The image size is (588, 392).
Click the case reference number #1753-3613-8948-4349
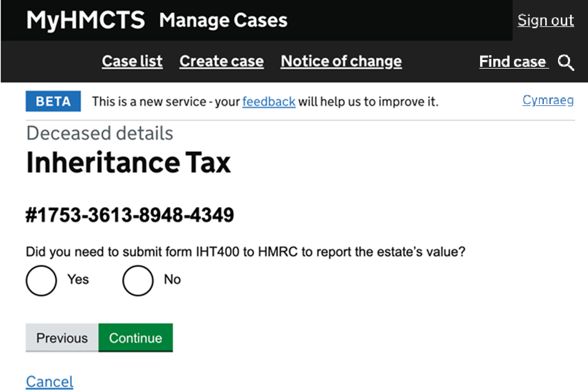tap(130, 216)
